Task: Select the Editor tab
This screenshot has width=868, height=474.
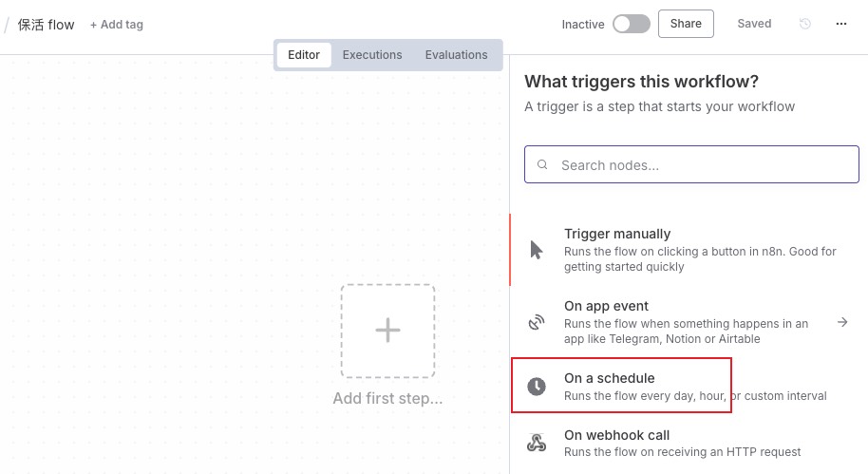Action: (x=304, y=55)
